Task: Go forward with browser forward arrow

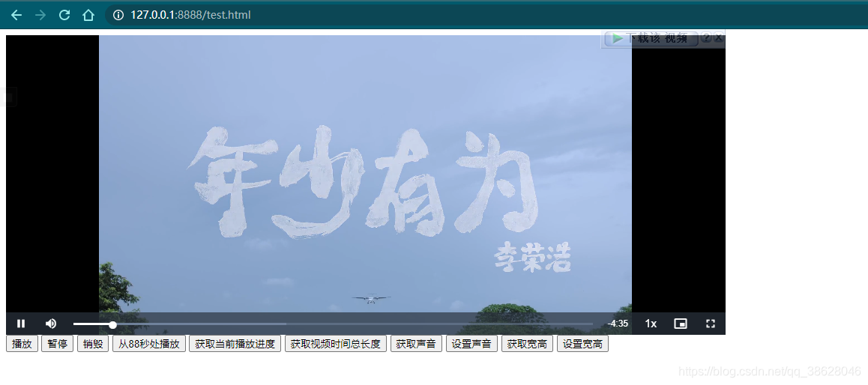Action: tap(40, 15)
